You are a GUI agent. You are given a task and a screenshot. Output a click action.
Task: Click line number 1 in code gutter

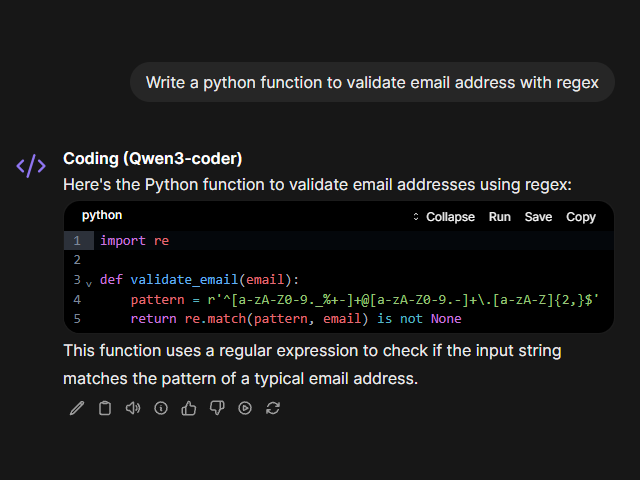tap(77, 241)
